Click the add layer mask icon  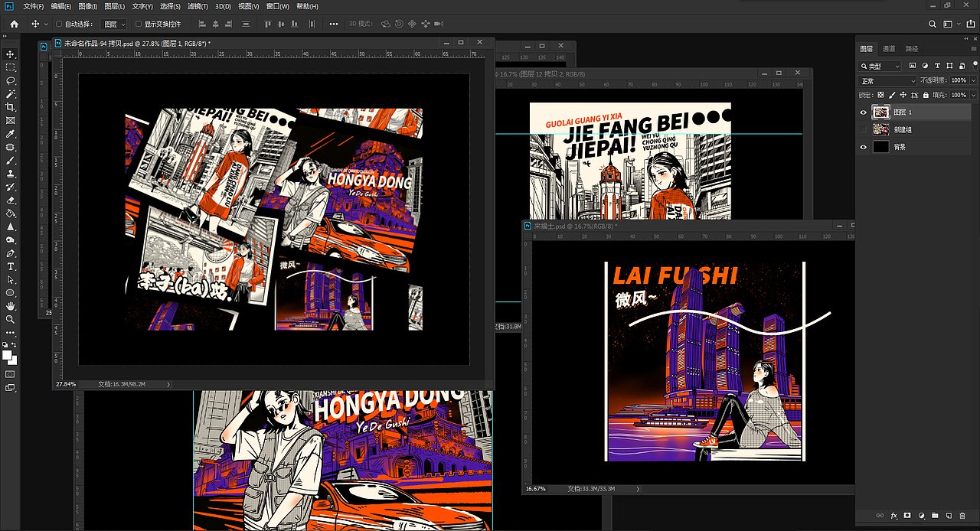(907, 516)
